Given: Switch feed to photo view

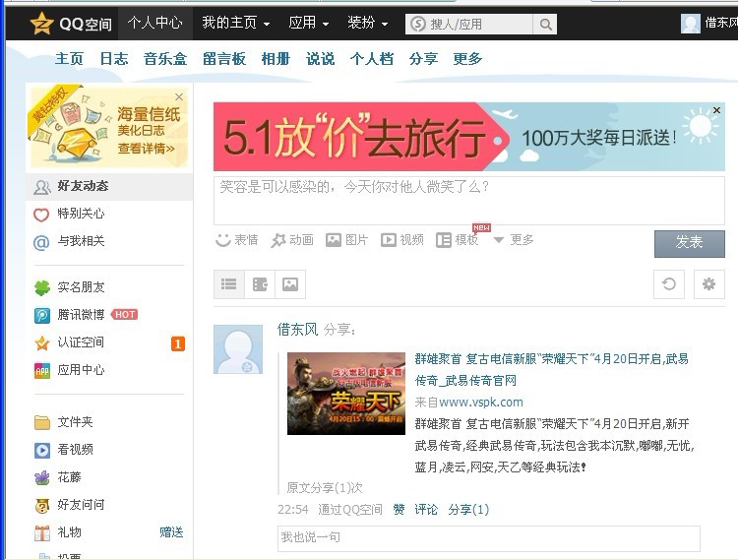Looking at the screenshot, I should coord(290,284).
